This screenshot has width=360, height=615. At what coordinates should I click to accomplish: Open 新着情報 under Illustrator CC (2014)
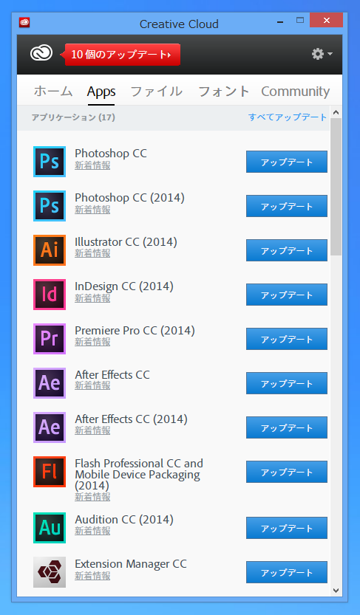click(x=93, y=254)
